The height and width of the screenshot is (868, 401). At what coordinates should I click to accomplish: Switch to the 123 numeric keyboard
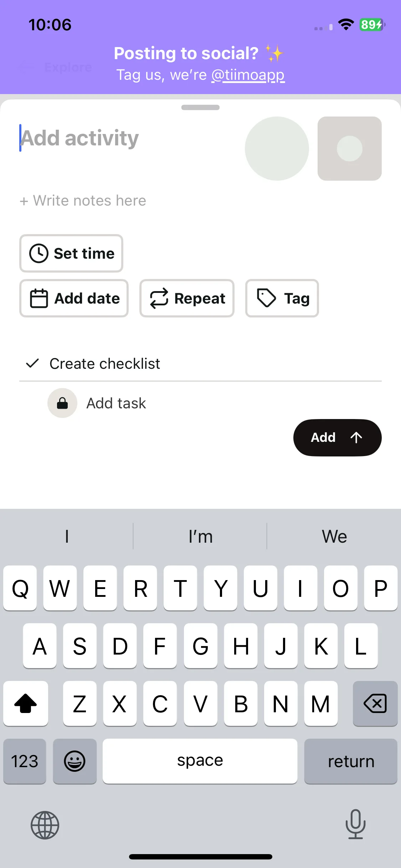pos(25,761)
